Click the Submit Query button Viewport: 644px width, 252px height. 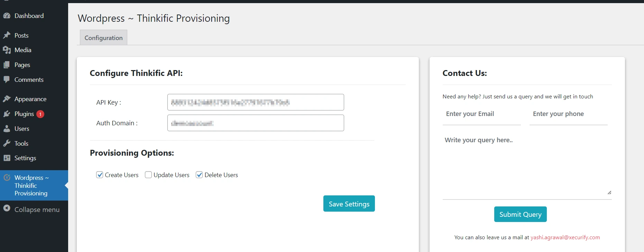520,214
